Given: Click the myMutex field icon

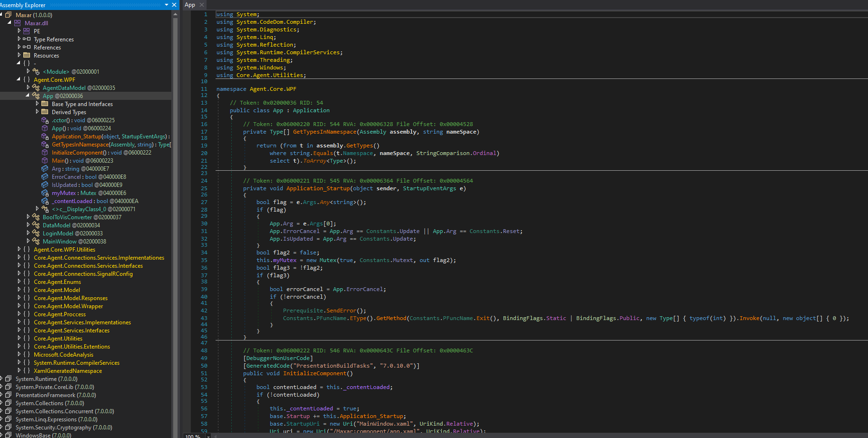Looking at the screenshot, I should point(45,193).
